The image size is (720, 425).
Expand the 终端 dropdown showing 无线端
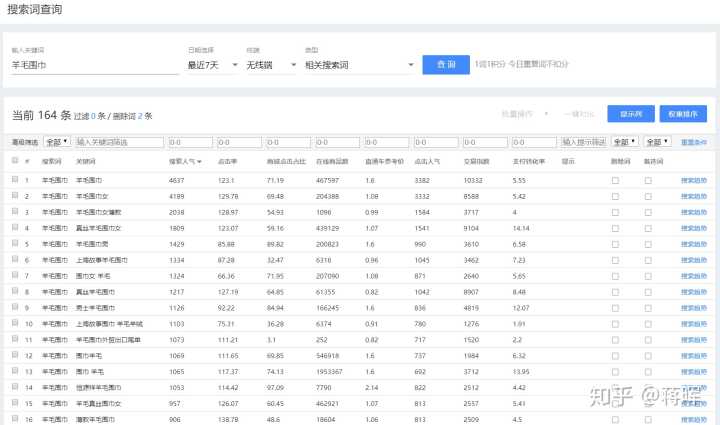(270, 65)
